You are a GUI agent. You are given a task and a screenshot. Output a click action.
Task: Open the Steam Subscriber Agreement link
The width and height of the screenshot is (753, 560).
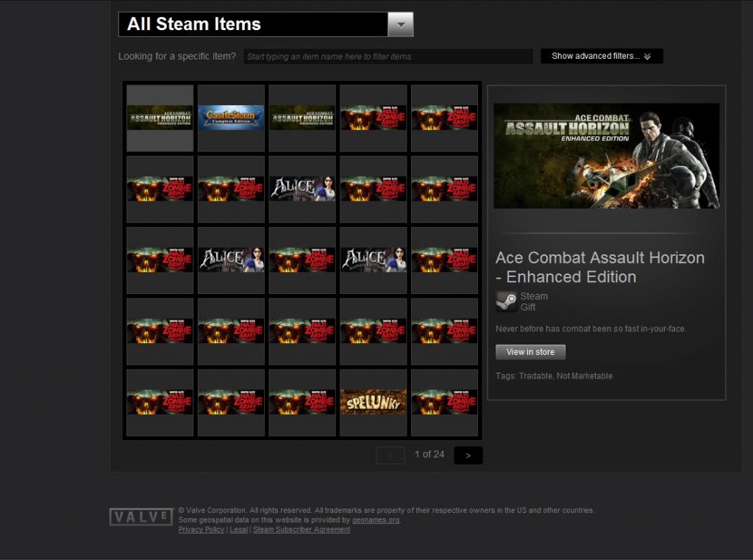[x=301, y=529]
